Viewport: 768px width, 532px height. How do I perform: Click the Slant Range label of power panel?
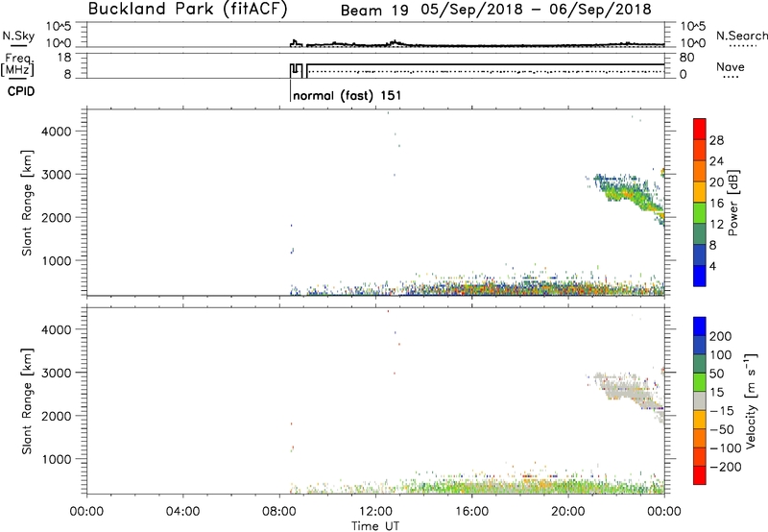tap(27, 203)
